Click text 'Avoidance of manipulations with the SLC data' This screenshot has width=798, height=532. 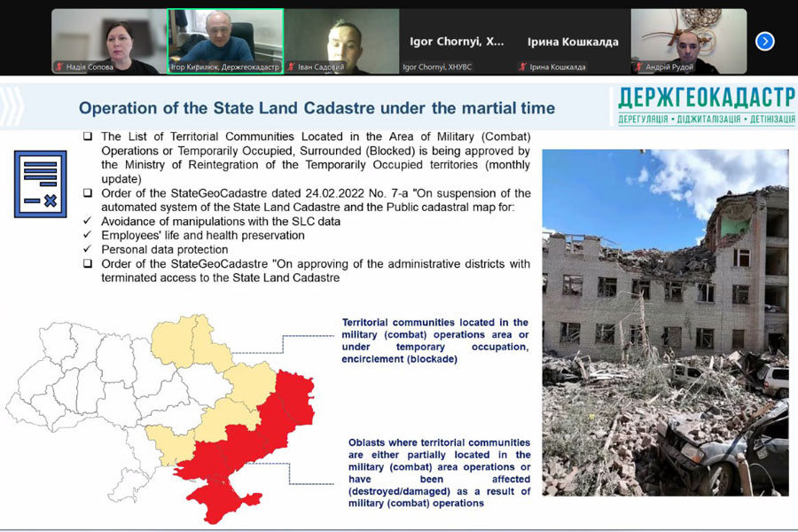[x=221, y=222]
